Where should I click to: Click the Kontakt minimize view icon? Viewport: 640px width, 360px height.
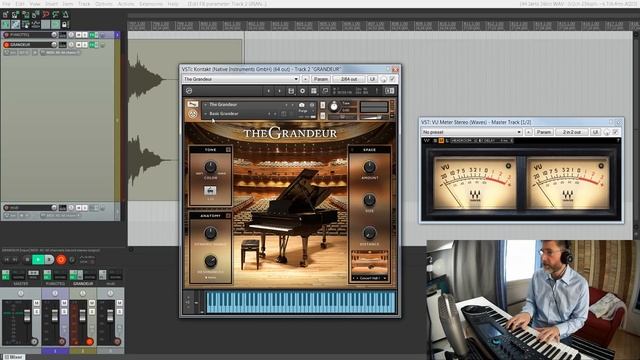pos(325,91)
